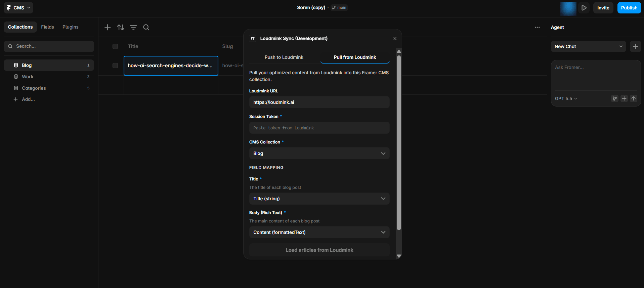Click the search magnifier icon in toolbar
The height and width of the screenshot is (288, 644).
pyautogui.click(x=146, y=27)
